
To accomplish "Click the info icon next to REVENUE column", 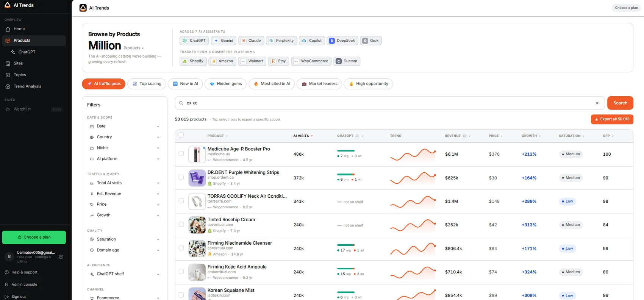I will tap(464, 136).
